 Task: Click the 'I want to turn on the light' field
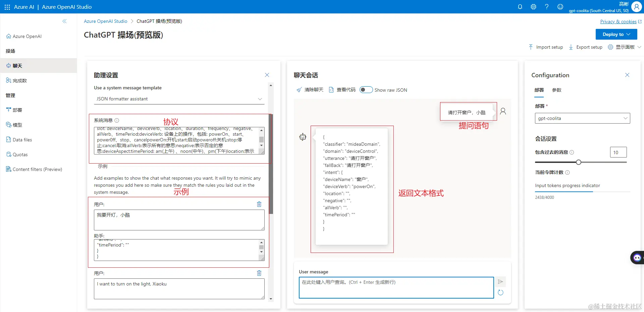pos(179,289)
